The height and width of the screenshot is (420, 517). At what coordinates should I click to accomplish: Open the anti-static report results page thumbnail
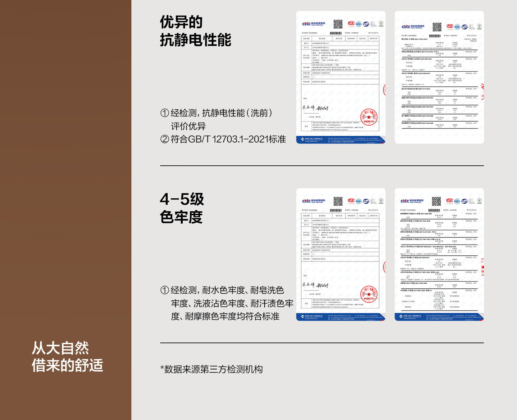point(439,77)
